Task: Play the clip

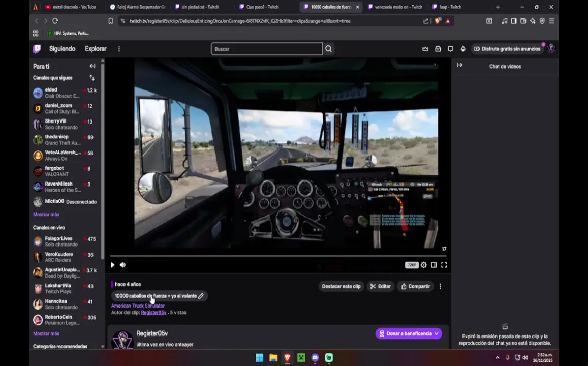Action: 112,265
